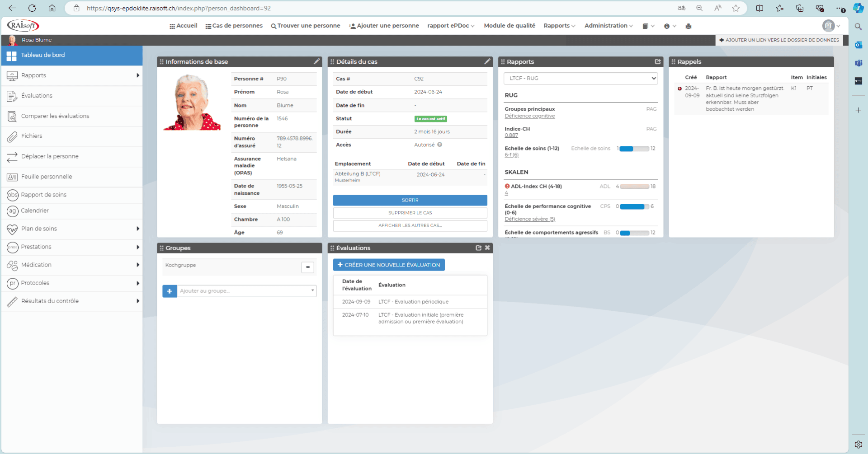This screenshot has height=454, width=868.
Task: Open Rapports panel in external view
Action: point(657,61)
